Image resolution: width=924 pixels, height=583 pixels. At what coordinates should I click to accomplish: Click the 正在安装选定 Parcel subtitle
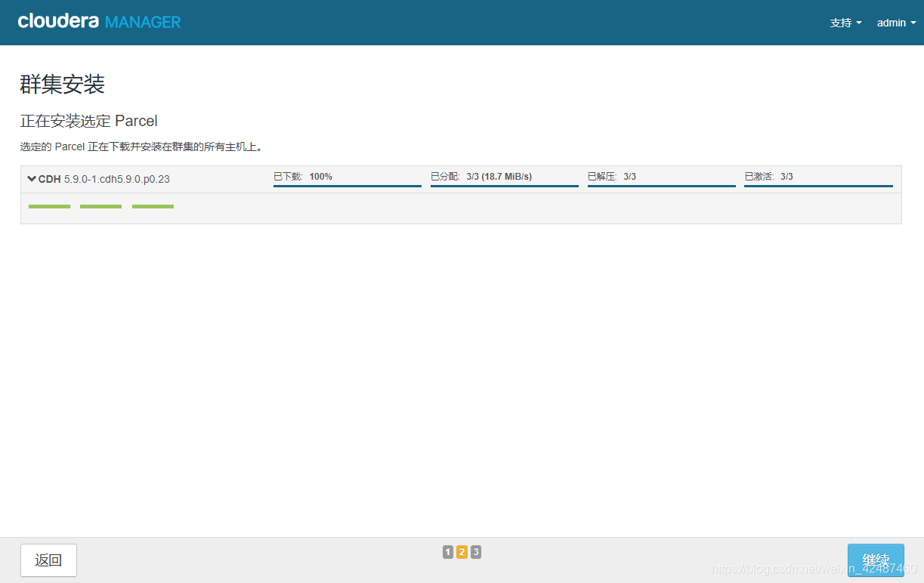(88, 121)
